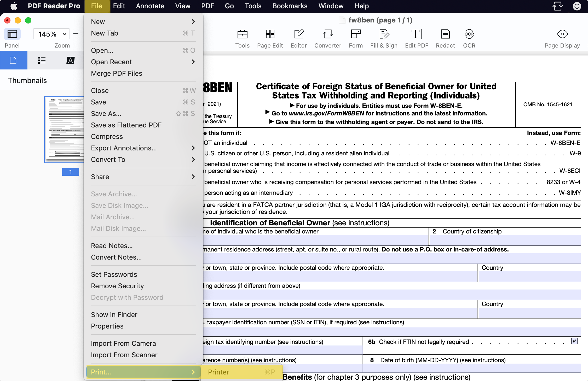Show the Thumbnails sidebar tab
This screenshot has width=588, height=381.
[x=13, y=60]
